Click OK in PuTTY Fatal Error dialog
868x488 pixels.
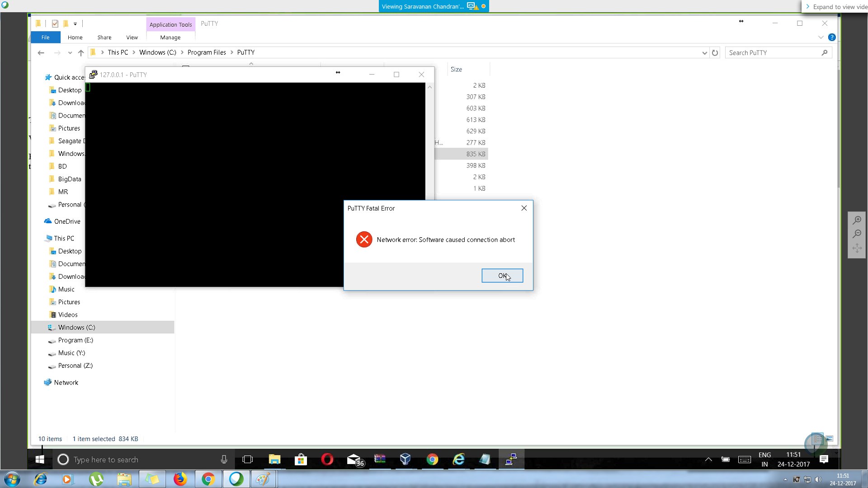tap(502, 276)
